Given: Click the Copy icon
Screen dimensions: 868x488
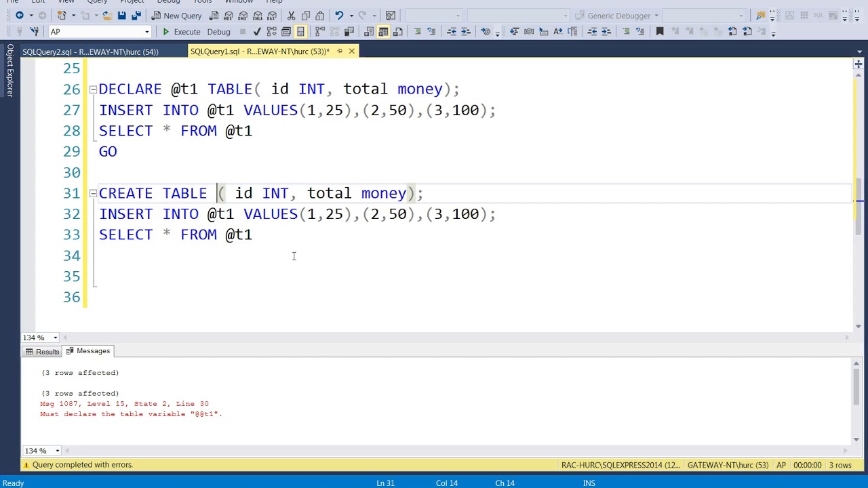Looking at the screenshot, I should pos(306,16).
